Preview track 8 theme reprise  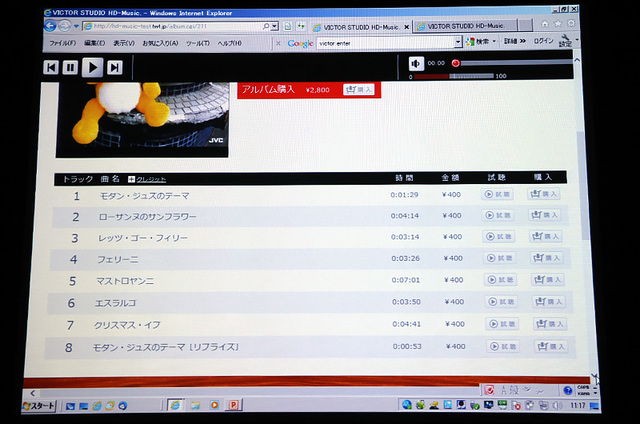(503, 346)
